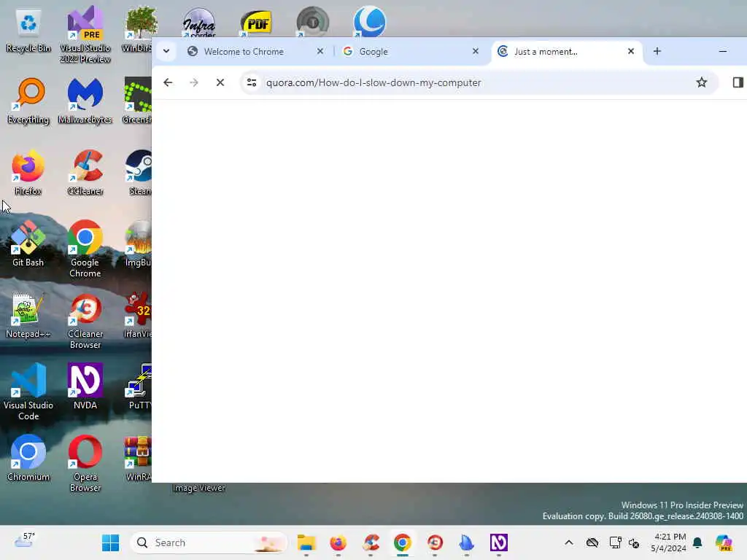Select the Git Bash desktop shortcut
The width and height of the screenshot is (747, 560).
[x=28, y=244]
